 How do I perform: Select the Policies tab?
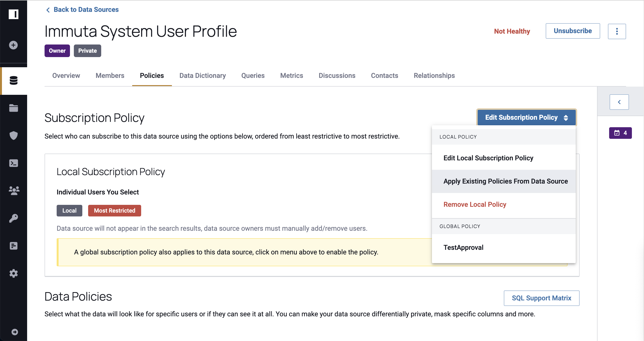(152, 75)
